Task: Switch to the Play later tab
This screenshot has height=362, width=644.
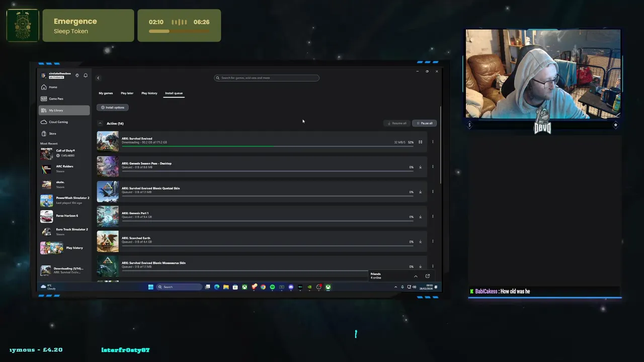Action: click(x=127, y=93)
